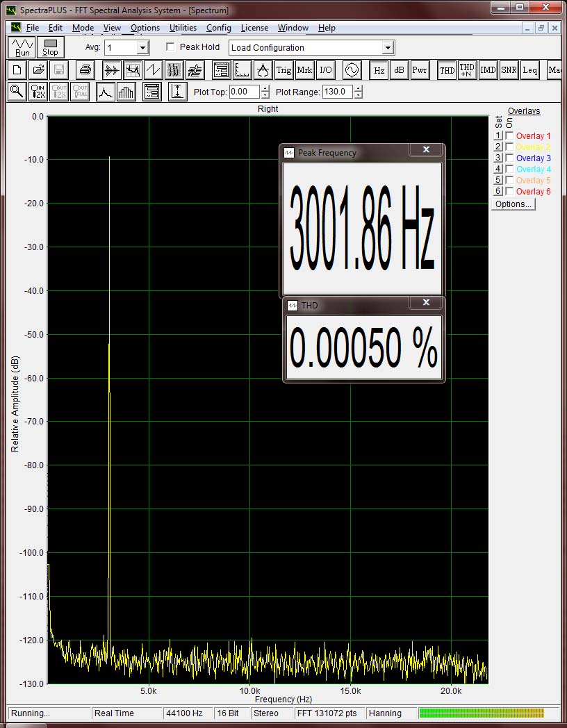Click the overlay Options... button
567x728 pixels.
click(513, 204)
